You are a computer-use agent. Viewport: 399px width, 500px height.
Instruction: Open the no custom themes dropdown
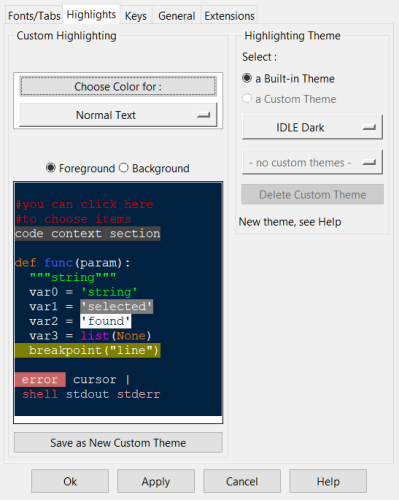coord(312,162)
